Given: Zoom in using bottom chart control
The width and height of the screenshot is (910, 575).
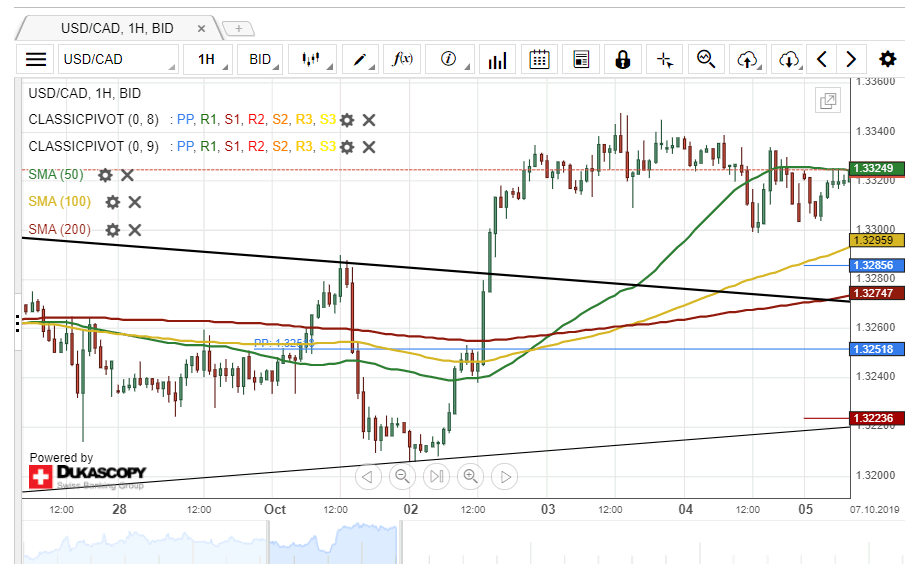Looking at the screenshot, I should click(470, 476).
